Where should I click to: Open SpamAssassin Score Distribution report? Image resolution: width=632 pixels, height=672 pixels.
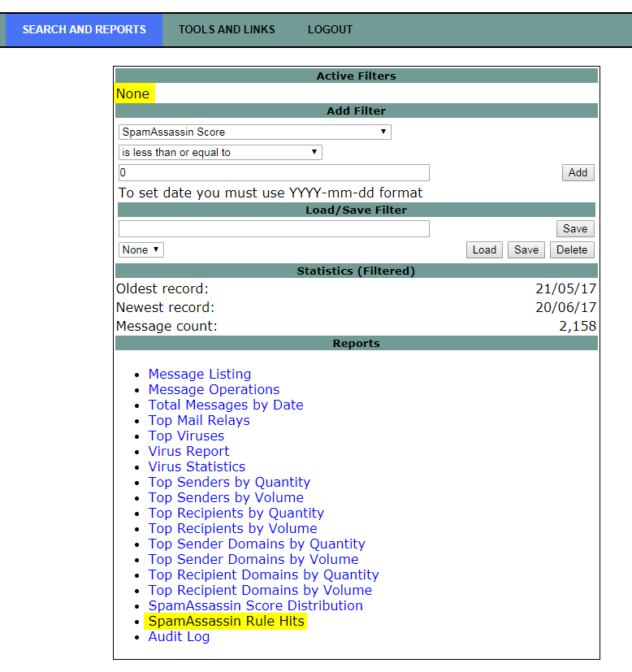pyautogui.click(x=255, y=605)
